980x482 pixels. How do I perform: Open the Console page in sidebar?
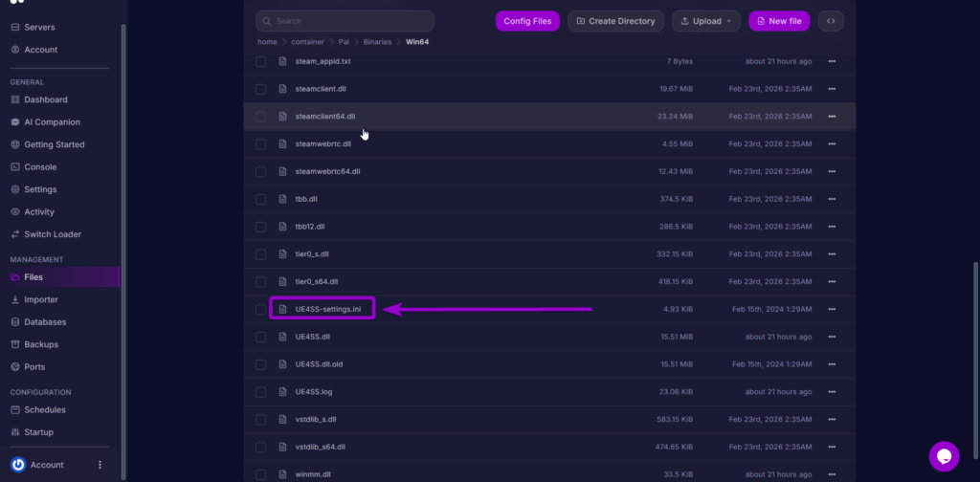pyautogui.click(x=40, y=167)
